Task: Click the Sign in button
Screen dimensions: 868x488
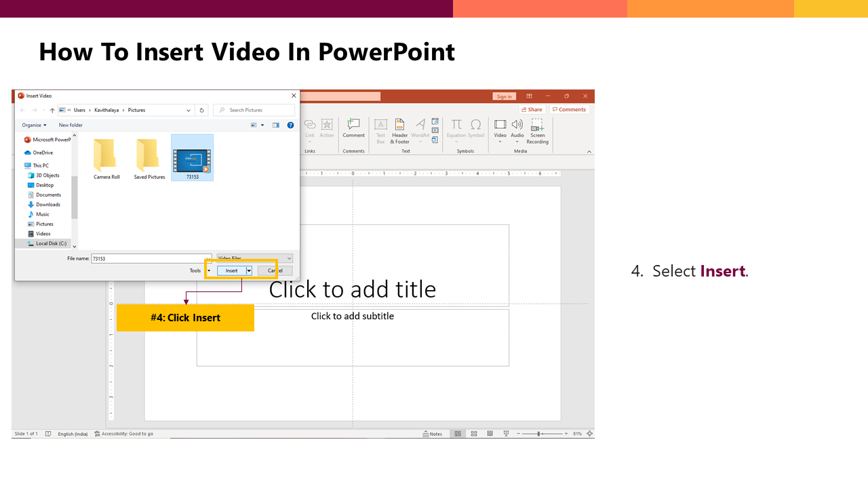Action: tap(505, 96)
